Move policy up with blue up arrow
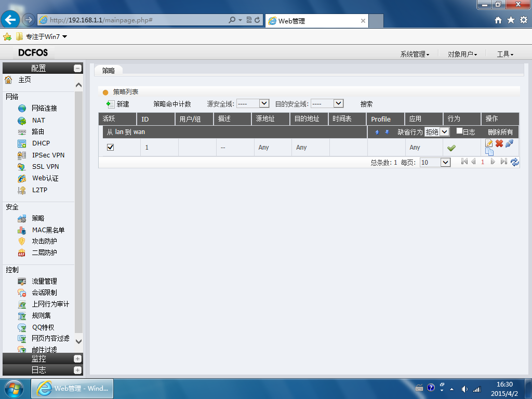 (377, 132)
